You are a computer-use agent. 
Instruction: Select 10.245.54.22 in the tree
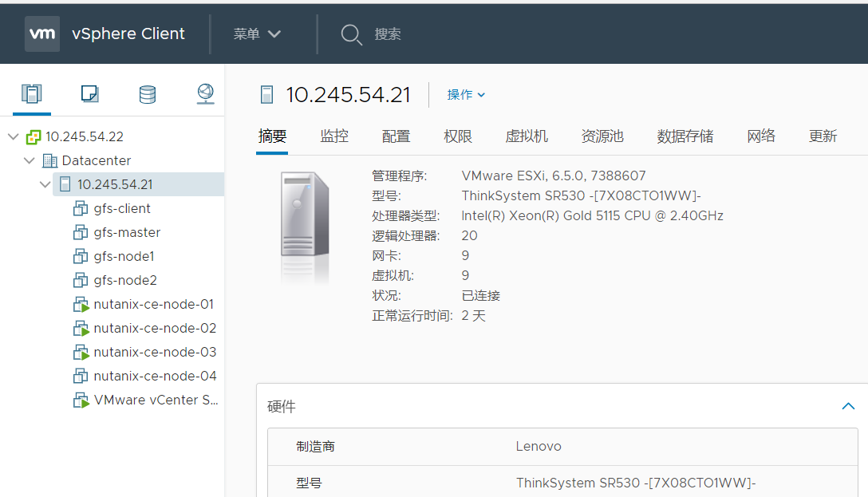pos(84,136)
